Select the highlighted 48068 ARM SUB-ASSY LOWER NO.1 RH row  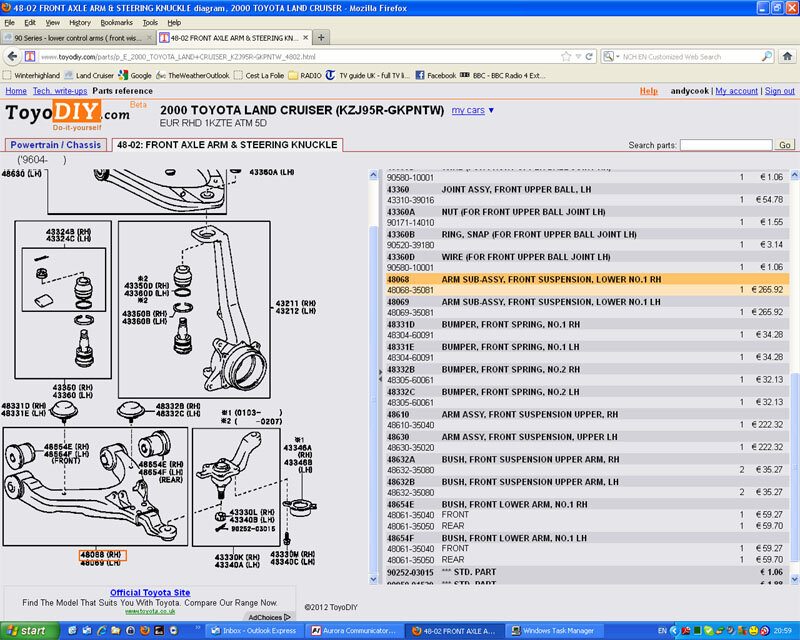tap(587, 285)
